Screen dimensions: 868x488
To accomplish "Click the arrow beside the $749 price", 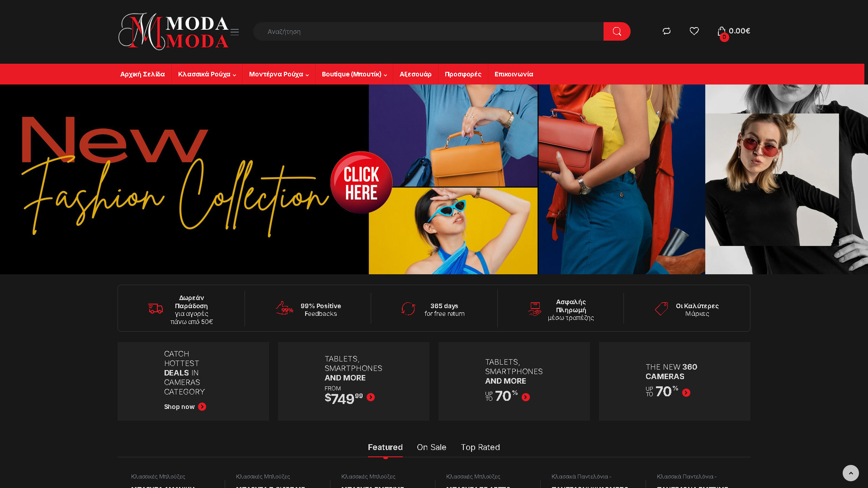I will pos(371,397).
